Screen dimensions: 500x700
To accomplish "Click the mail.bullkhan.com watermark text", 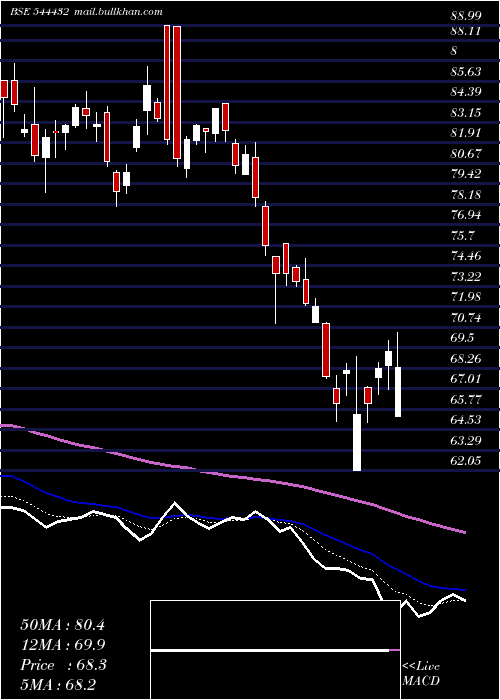I will tap(117, 12).
